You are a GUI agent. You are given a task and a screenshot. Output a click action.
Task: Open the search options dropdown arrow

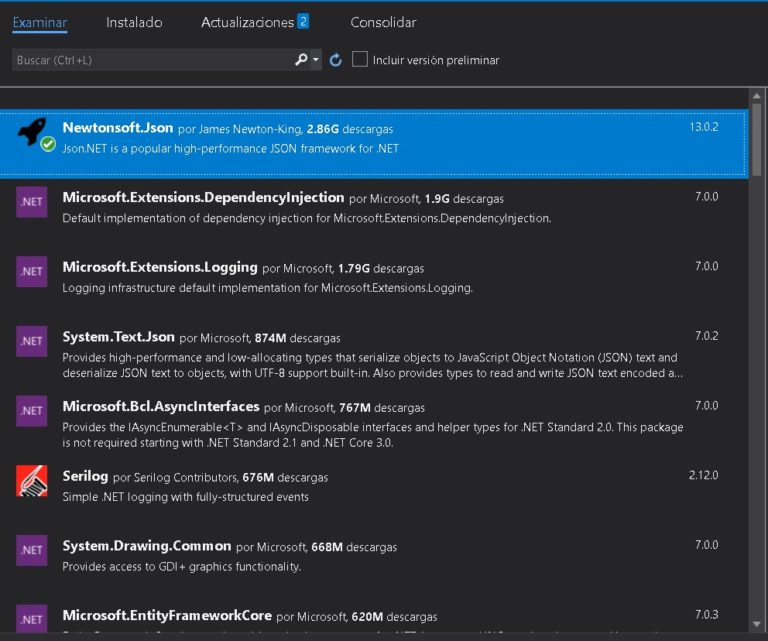point(316,60)
